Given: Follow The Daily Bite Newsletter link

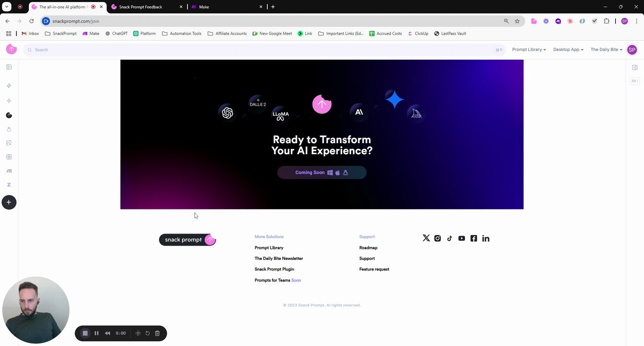Looking at the screenshot, I should [x=279, y=259].
